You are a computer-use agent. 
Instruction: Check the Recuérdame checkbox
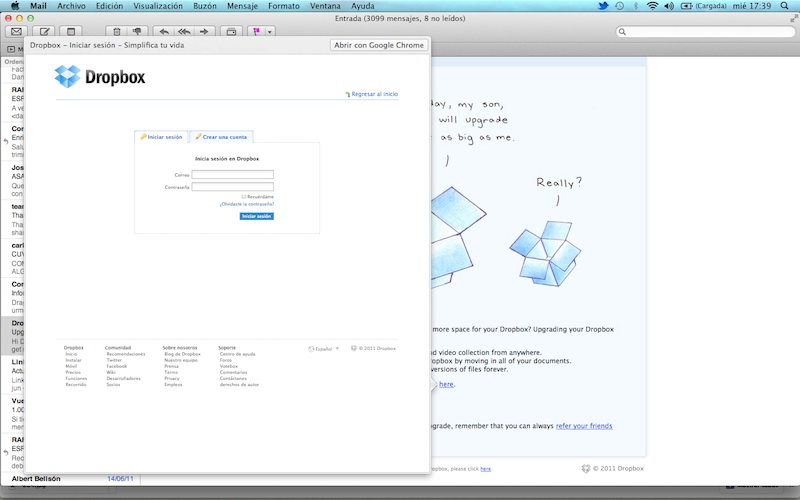coord(244,196)
